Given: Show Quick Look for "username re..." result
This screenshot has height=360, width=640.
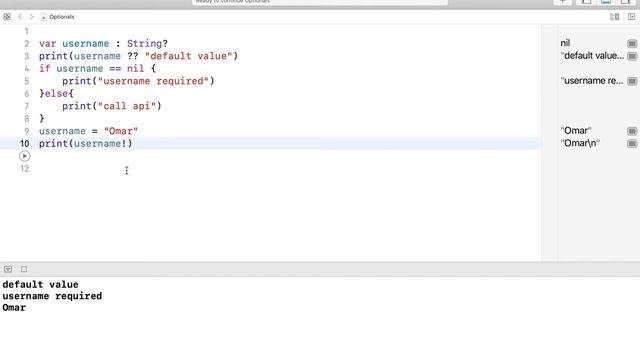Looking at the screenshot, I should coord(632,81).
